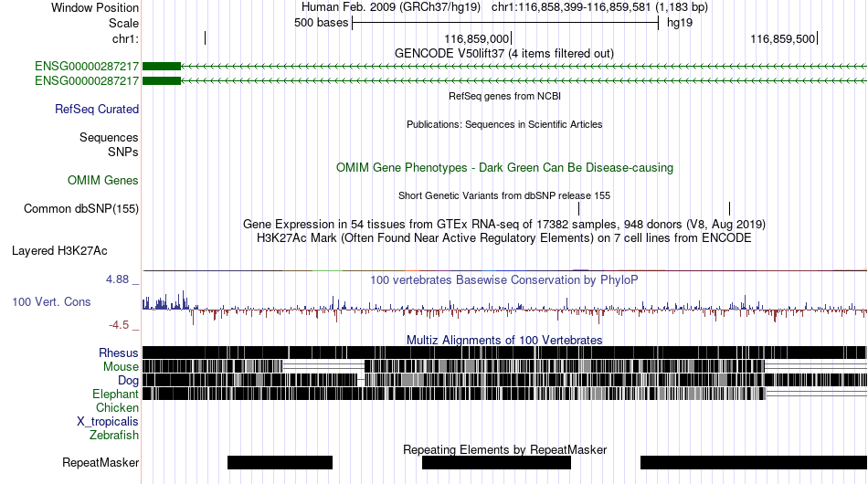Image resolution: width=868 pixels, height=484 pixels.
Task: Click the Rhesus alignment label
Action: click(x=119, y=352)
